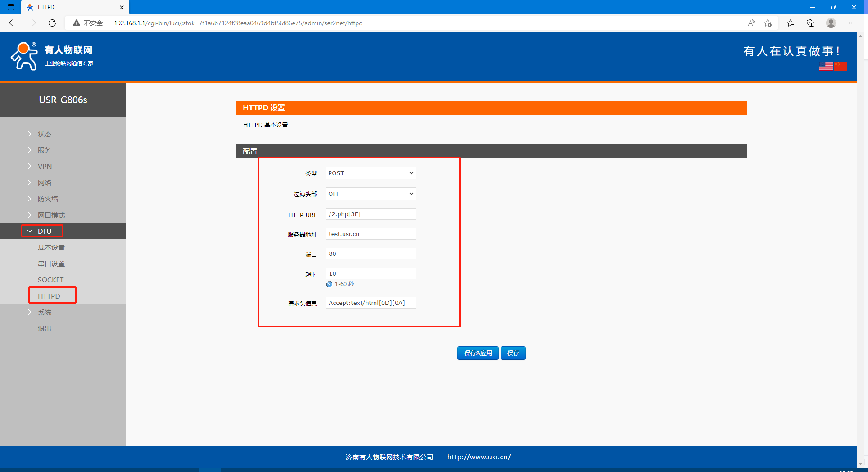Screen dimensions: 868x472
Task: Open the SOCKET settings page
Action: tap(50, 280)
